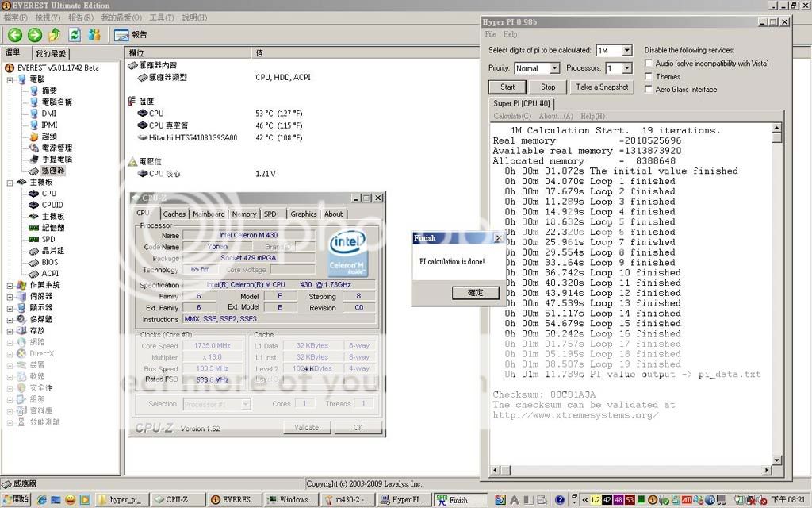Click the green Back arrow in EVEREST toolbar
Screen dimensions: 812x508
[15, 35]
